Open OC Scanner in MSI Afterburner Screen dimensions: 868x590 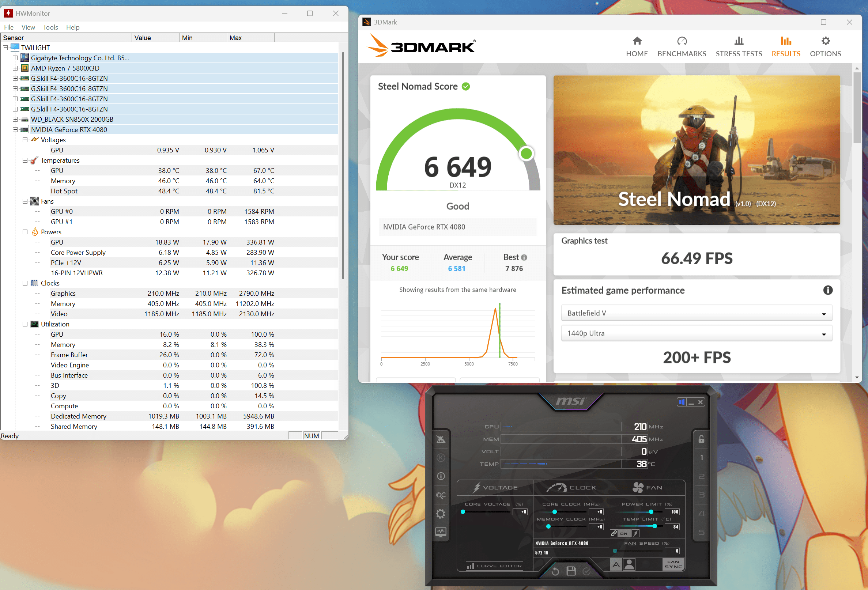pyautogui.click(x=441, y=495)
